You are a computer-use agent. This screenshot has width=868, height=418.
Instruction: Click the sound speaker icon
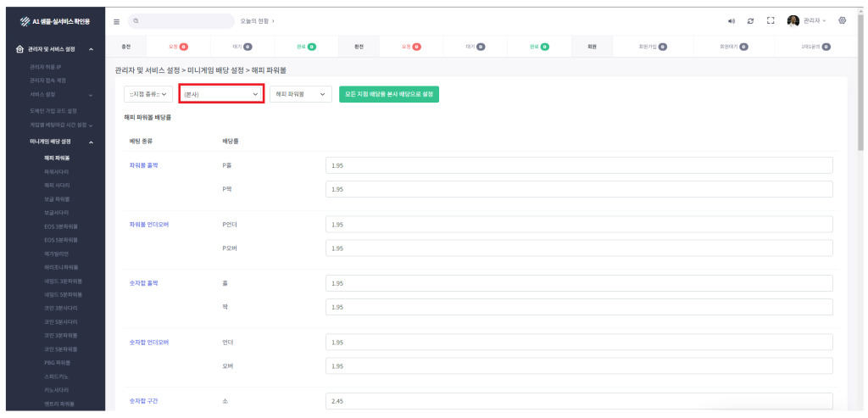[x=732, y=20]
